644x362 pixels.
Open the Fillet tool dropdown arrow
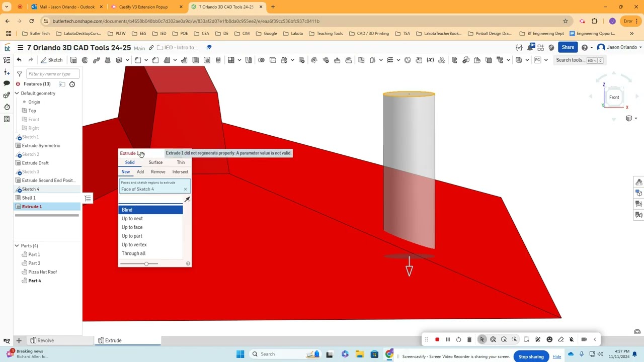tap(146, 60)
